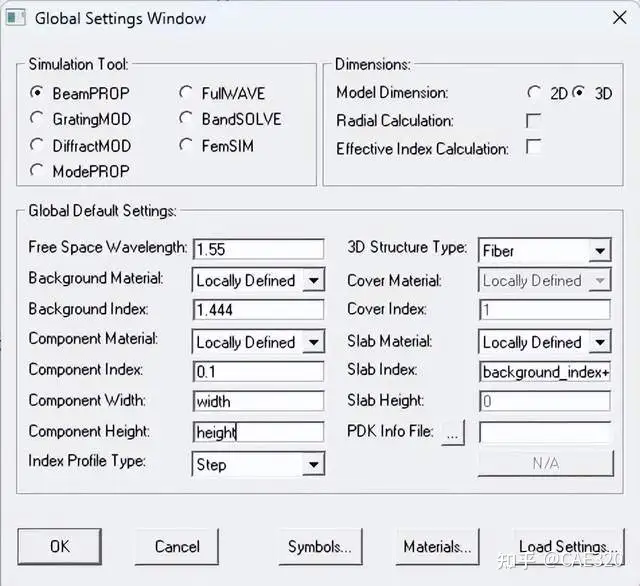Browse for PDK Info File
This screenshot has width=640, height=586.
point(453,433)
